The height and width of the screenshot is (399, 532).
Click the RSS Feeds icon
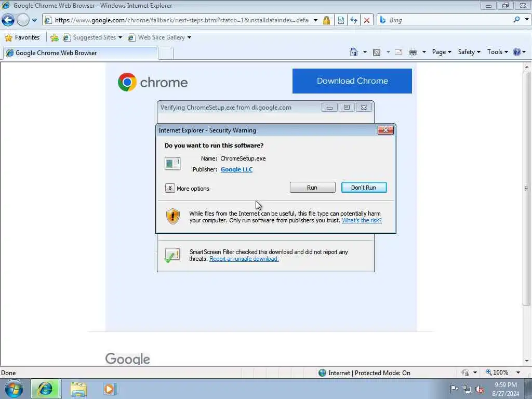click(x=377, y=52)
